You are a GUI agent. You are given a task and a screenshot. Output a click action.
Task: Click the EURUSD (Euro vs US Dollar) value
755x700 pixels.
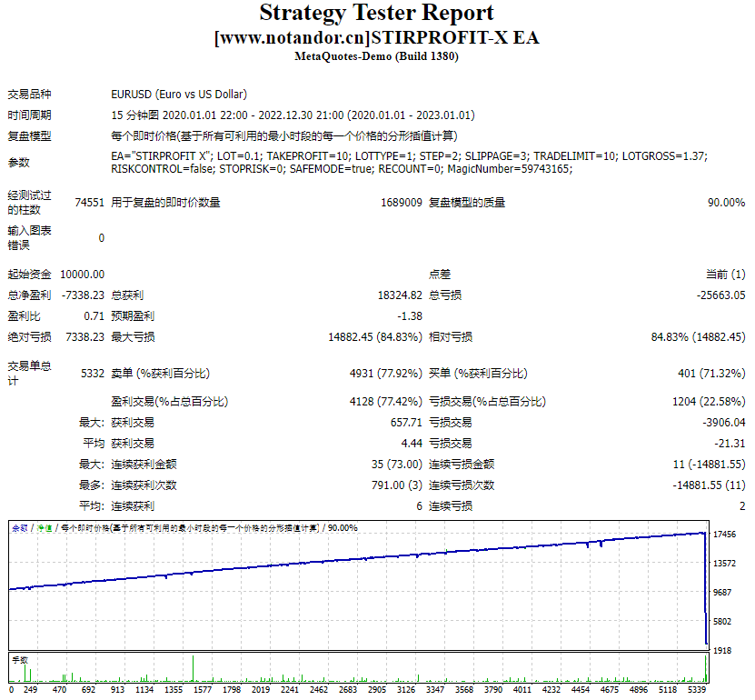pos(179,94)
